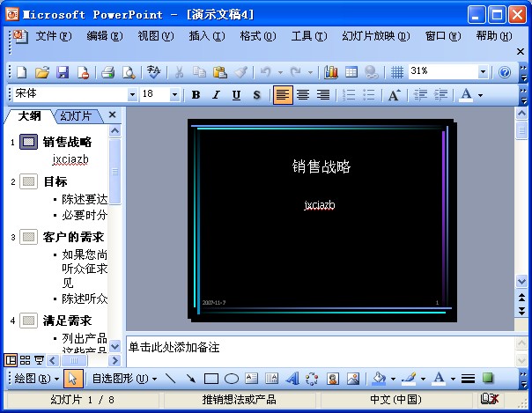Toggle Underline formatting

(x=236, y=95)
